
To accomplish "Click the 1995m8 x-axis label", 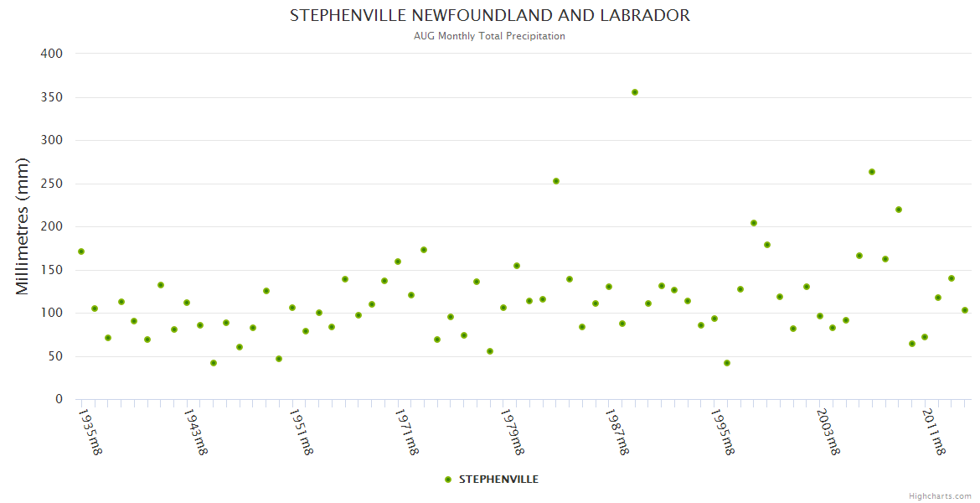I will coord(723,433).
